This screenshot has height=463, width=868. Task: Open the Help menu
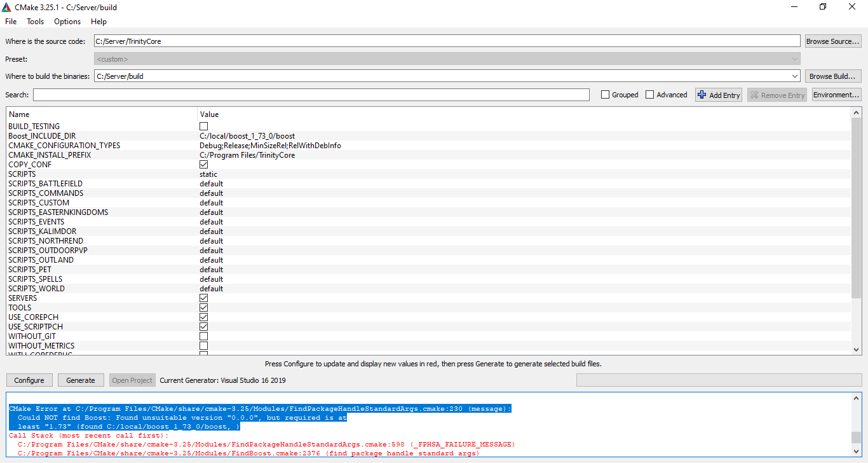(98, 21)
